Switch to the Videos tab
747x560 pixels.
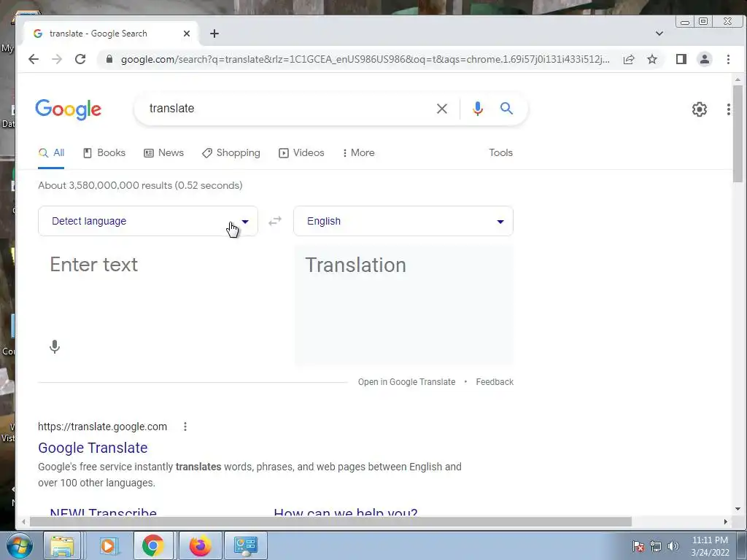click(301, 153)
